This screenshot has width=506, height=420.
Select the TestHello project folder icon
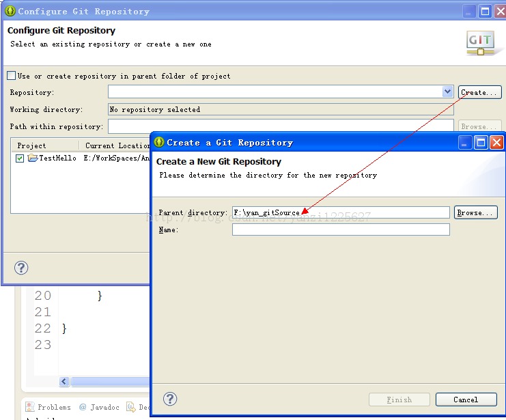[x=33, y=158]
